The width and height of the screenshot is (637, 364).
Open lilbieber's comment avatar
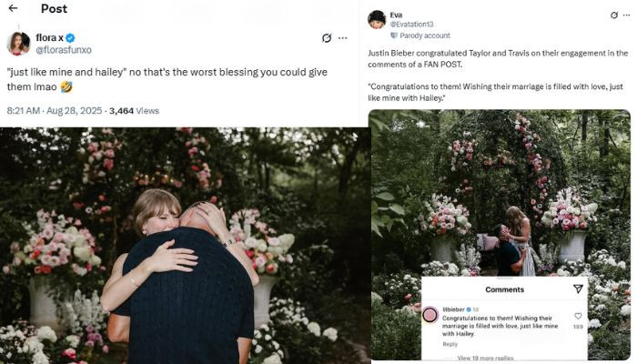point(430,314)
